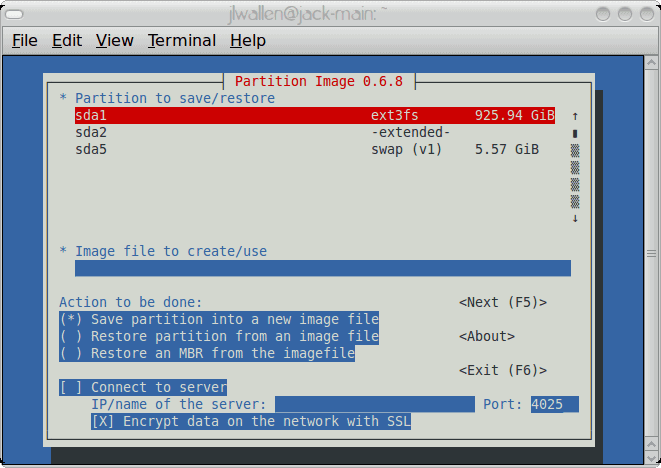Click the image file path input field
The height and width of the screenshot is (468, 661).
point(322,268)
